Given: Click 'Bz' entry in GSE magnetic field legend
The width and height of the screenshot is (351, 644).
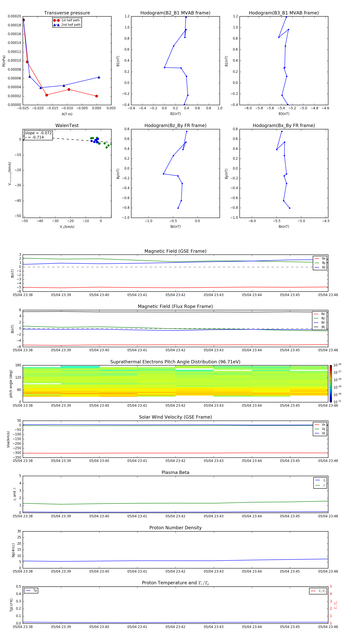Looking at the screenshot, I should (x=320, y=267).
